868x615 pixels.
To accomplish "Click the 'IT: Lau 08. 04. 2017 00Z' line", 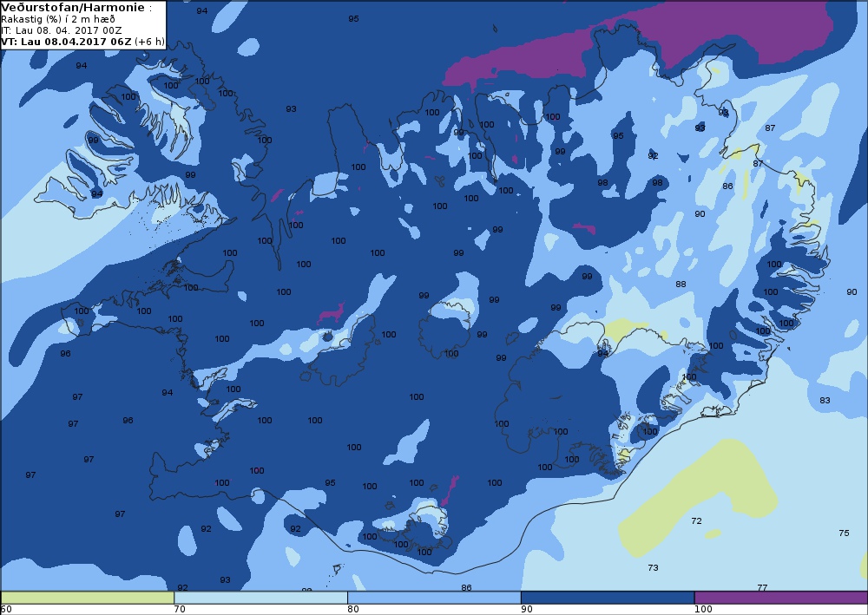I will click(x=62, y=30).
